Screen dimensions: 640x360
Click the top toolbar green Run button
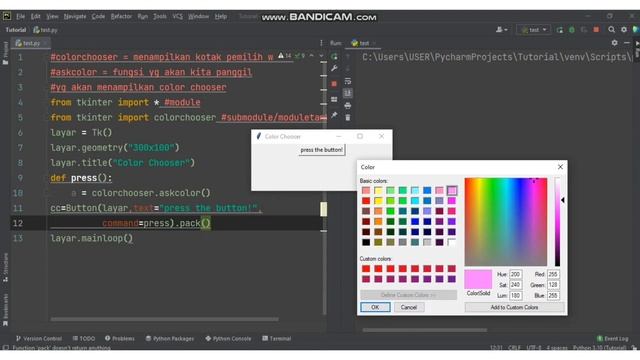click(x=560, y=30)
